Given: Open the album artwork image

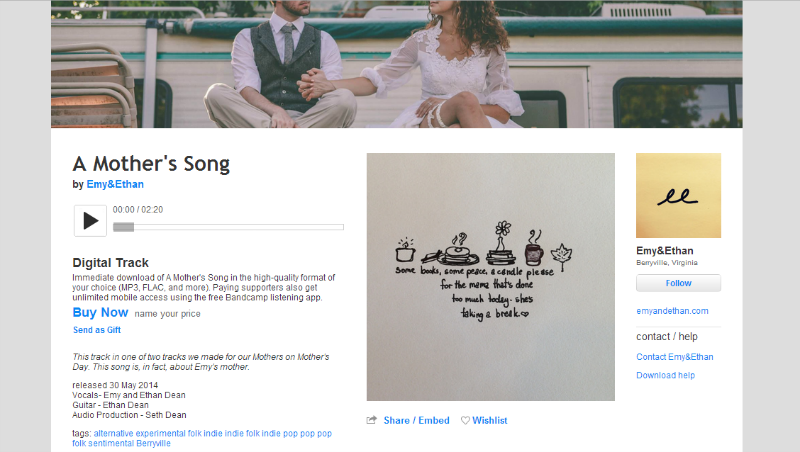Looking at the screenshot, I should pos(490,277).
